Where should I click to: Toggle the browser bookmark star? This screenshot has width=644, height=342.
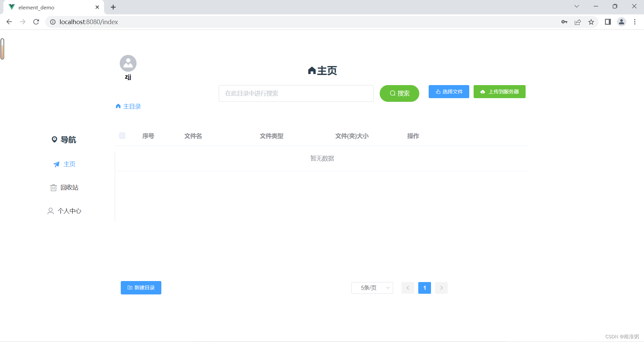coord(591,22)
